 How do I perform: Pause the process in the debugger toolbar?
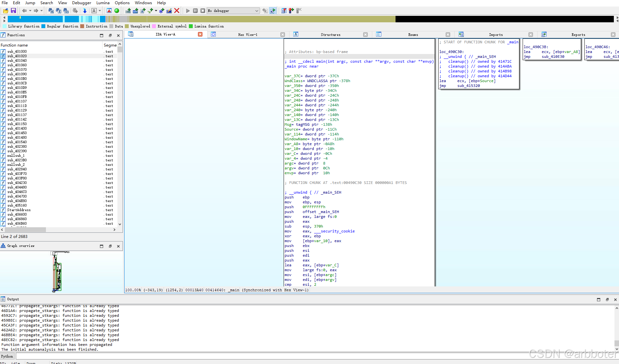tap(195, 11)
